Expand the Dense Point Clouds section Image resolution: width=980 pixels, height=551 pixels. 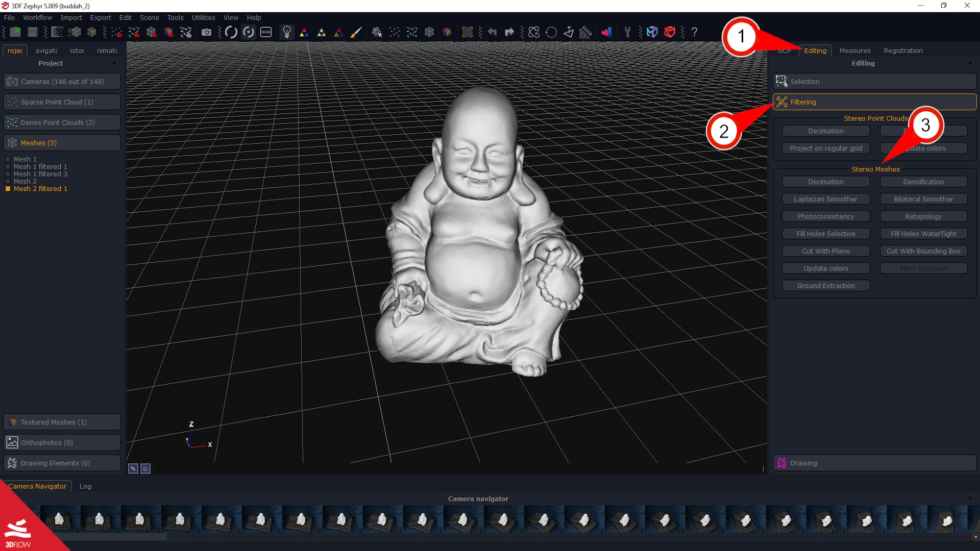(x=62, y=122)
